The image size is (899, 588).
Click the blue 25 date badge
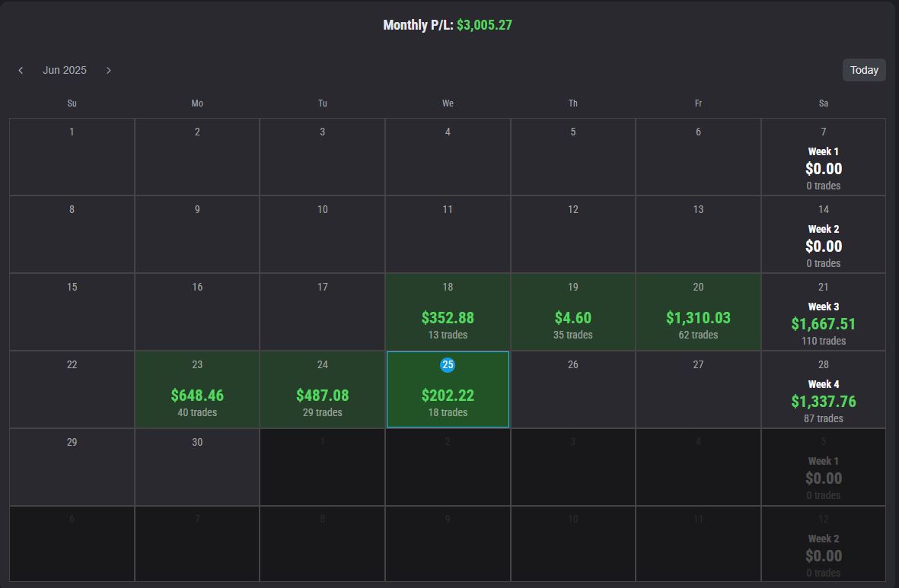tap(448, 365)
